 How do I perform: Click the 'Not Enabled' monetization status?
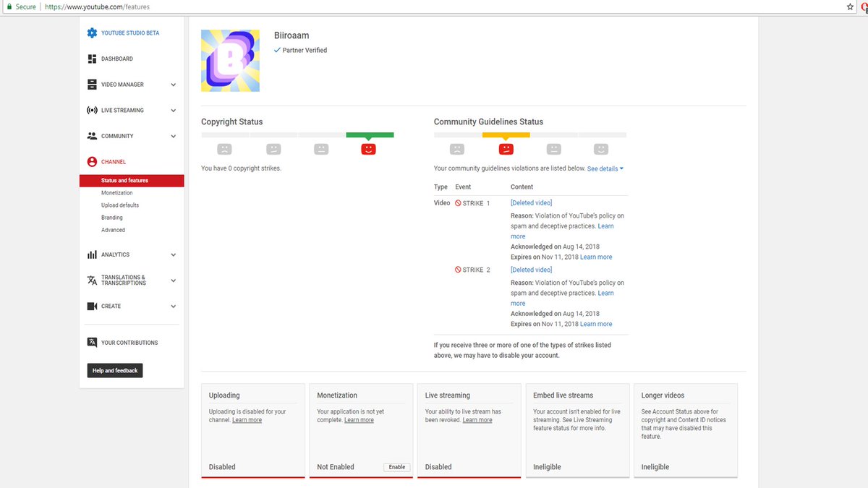[336, 467]
